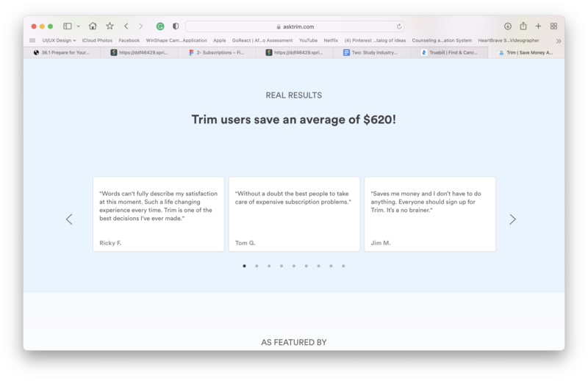Switch to the Truebill Find & Cancel tab
The width and height of the screenshot is (588, 381).
pos(449,52)
